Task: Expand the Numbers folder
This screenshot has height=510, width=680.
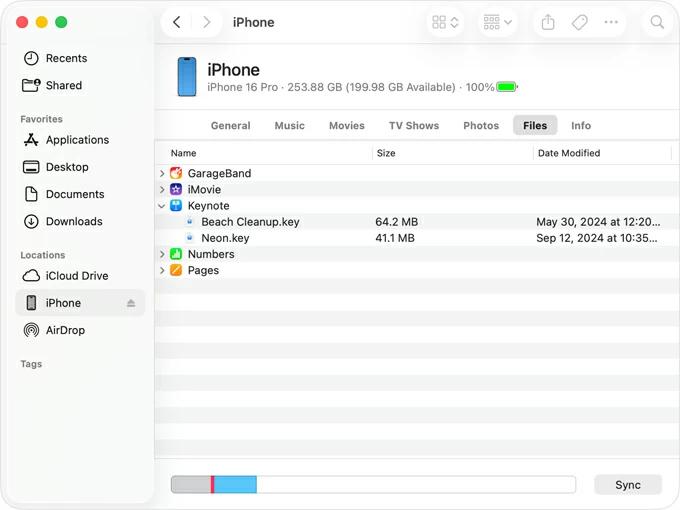Action: (x=162, y=255)
